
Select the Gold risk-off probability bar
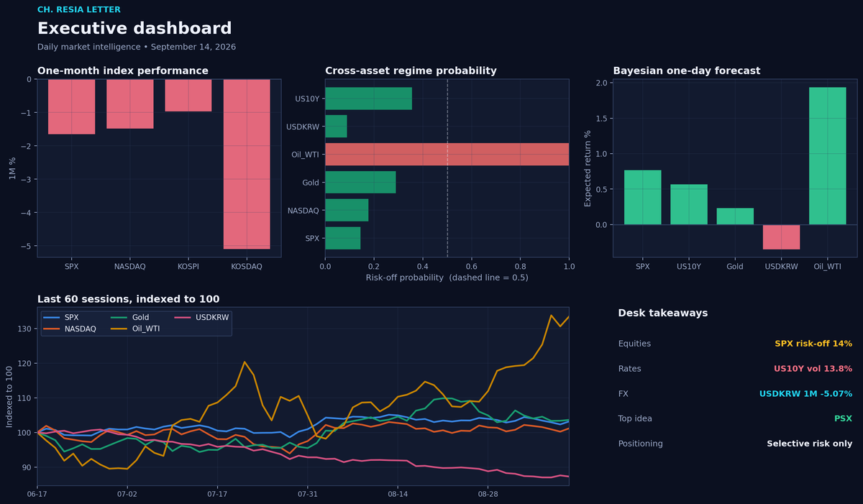(361, 183)
